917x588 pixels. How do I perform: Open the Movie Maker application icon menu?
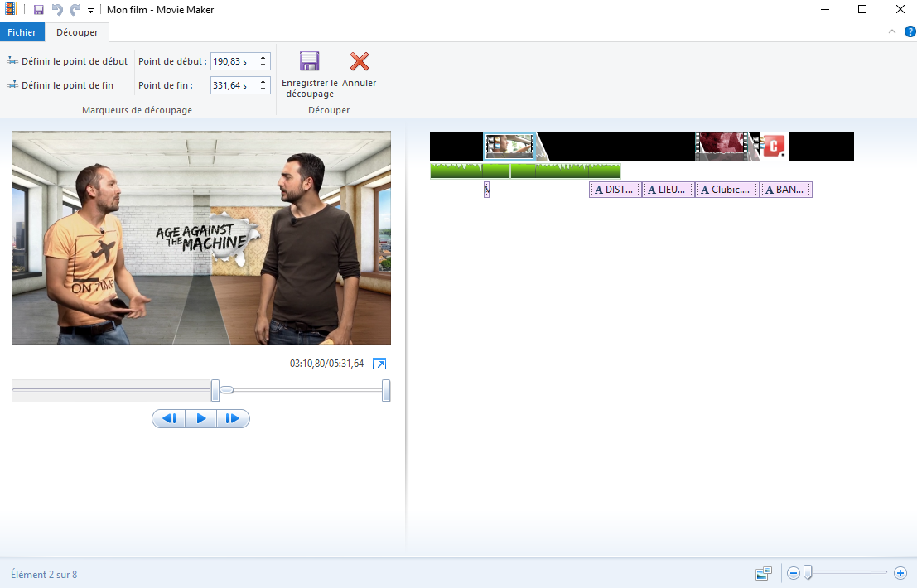click(11, 9)
